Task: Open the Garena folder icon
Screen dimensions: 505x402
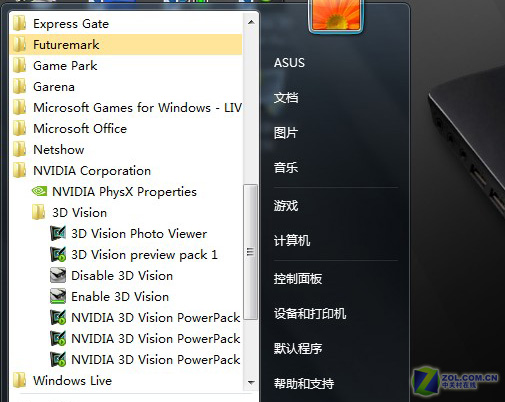Action: coord(19,87)
